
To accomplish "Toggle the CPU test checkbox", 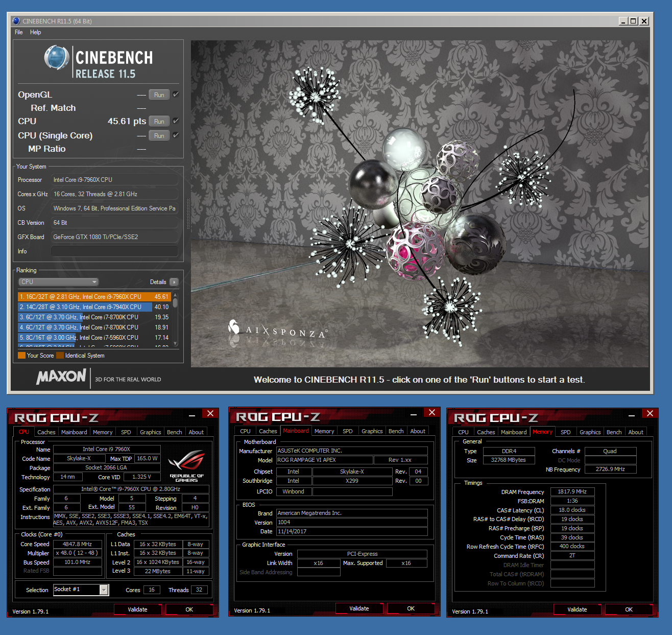I will click(176, 121).
